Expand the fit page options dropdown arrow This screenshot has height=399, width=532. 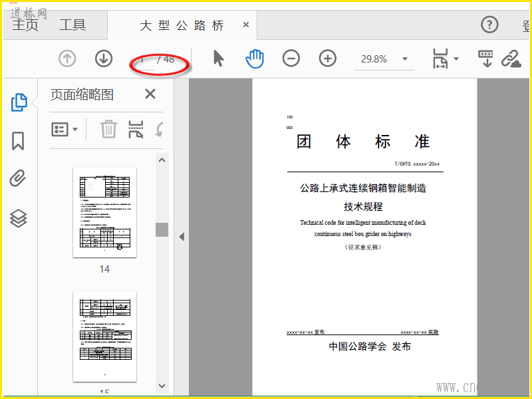click(456, 59)
